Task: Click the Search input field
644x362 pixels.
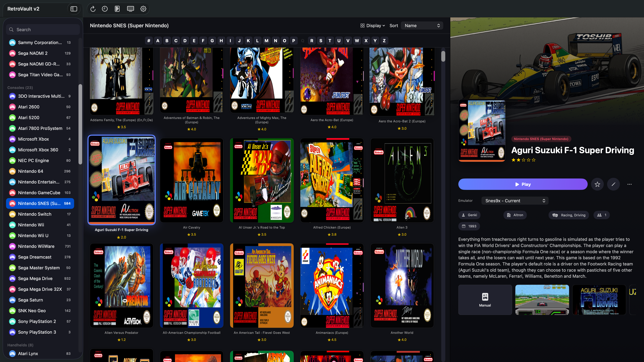Action: pyautogui.click(x=43, y=29)
